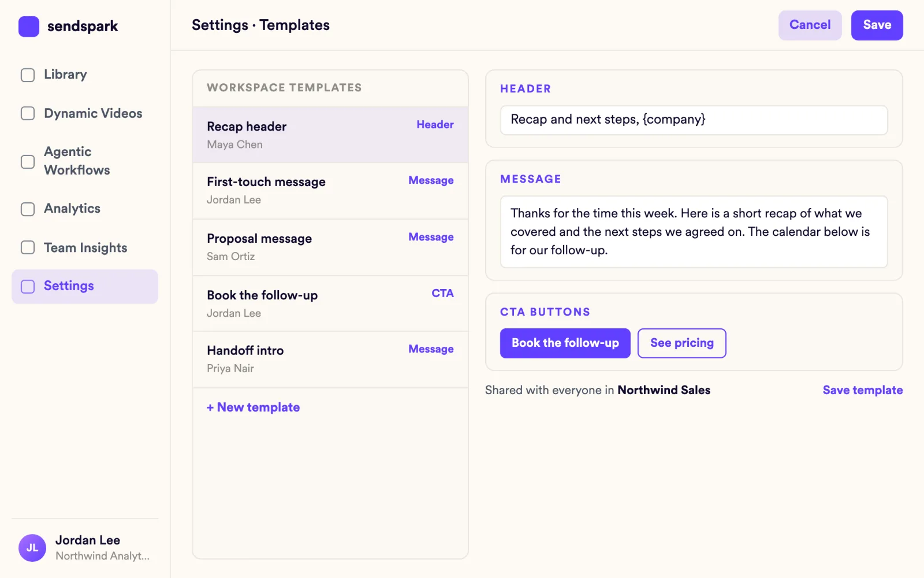The height and width of the screenshot is (578, 924).
Task: Click the JL user avatar
Action: click(x=32, y=548)
